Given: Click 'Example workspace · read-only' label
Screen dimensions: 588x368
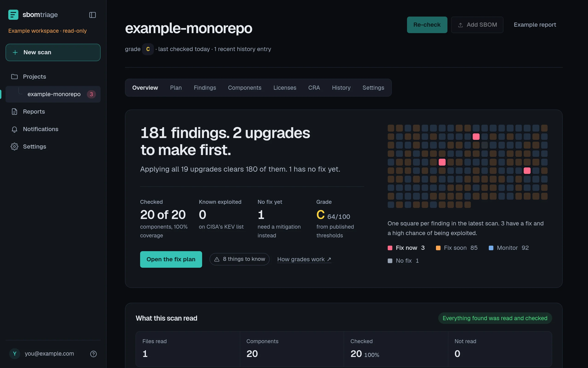Looking at the screenshot, I should (x=47, y=31).
